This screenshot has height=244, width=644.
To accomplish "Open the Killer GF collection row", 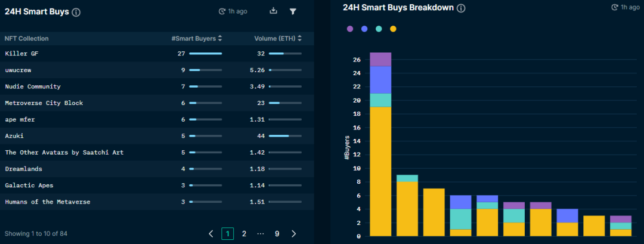I will tap(157, 54).
